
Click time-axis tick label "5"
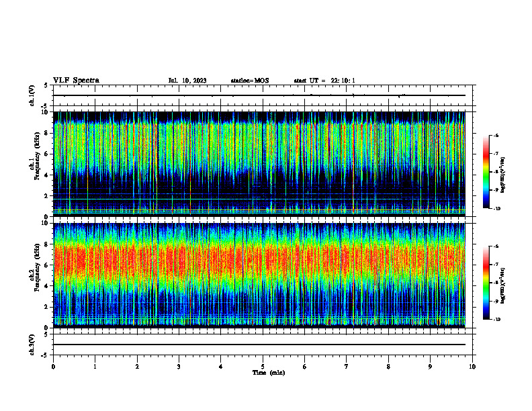(263, 367)
